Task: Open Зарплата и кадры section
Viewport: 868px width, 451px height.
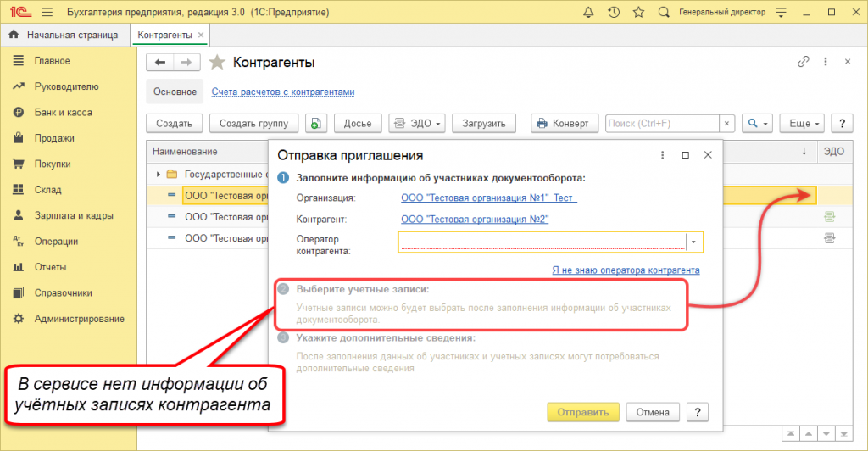Action: coord(74,215)
